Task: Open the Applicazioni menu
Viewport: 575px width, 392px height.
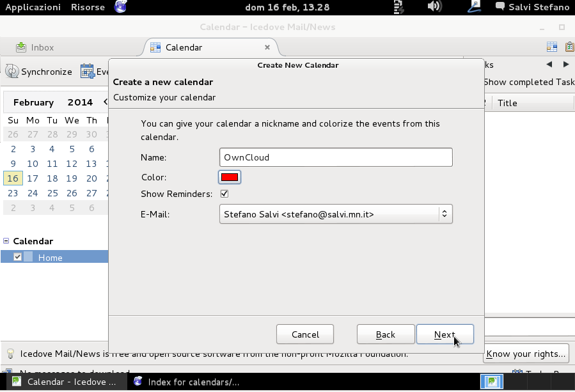Action: [33, 7]
